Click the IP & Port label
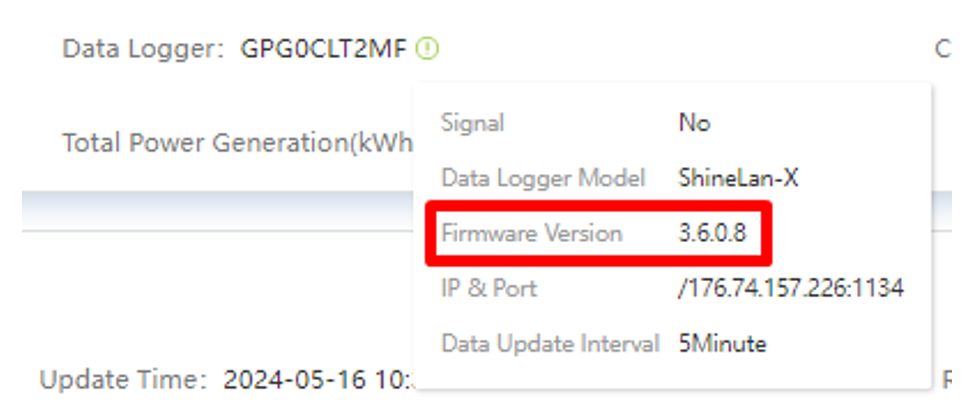The height and width of the screenshot is (419, 978). click(x=489, y=288)
